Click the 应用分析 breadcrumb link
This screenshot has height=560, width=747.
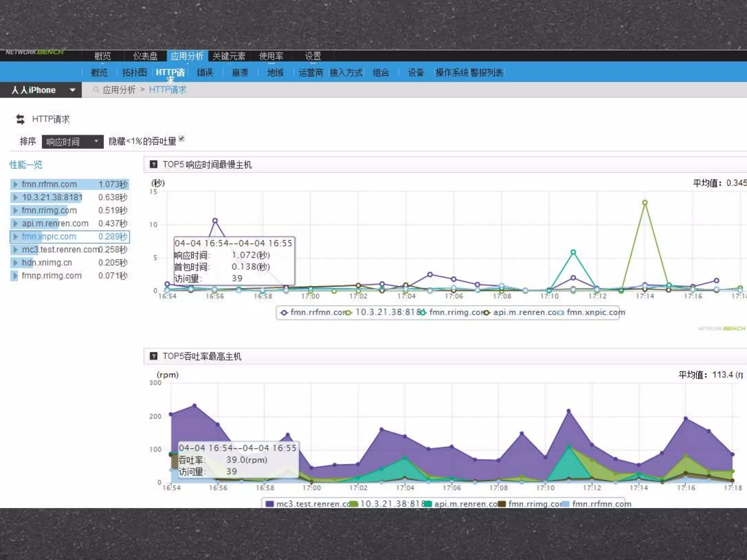(119, 90)
